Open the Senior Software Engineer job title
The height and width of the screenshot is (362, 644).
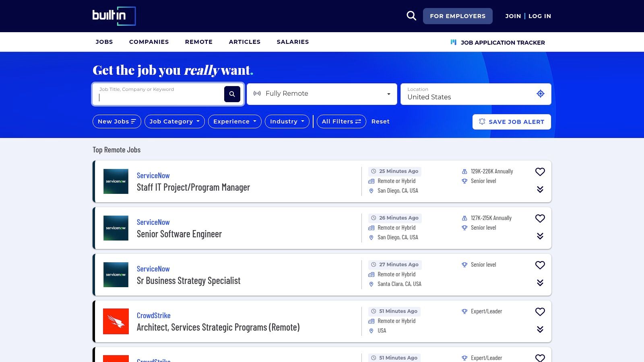pyautogui.click(x=179, y=234)
